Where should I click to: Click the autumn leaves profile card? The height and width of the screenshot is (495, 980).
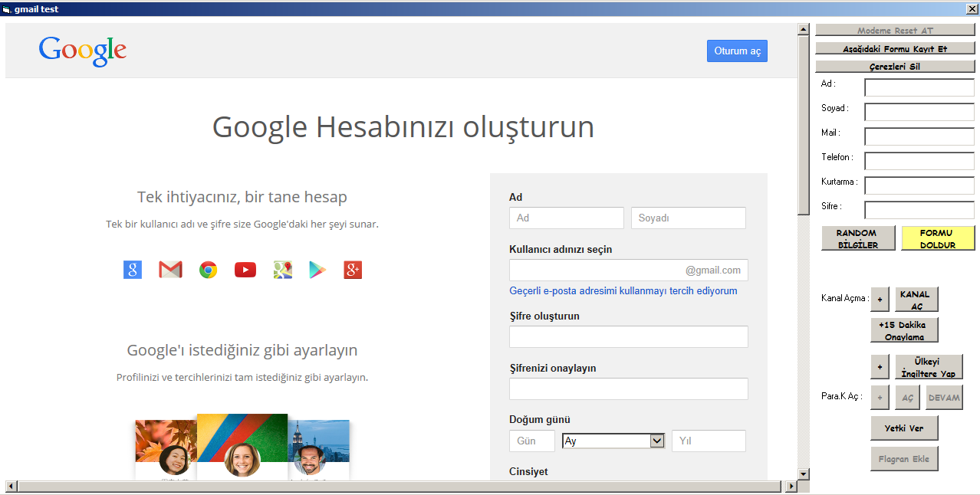166,449
